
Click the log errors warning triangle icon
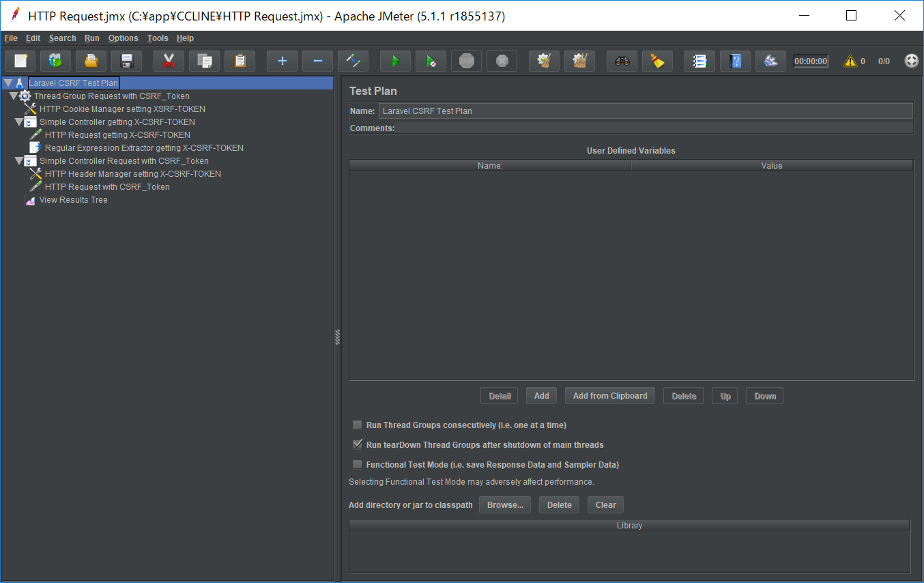point(850,61)
